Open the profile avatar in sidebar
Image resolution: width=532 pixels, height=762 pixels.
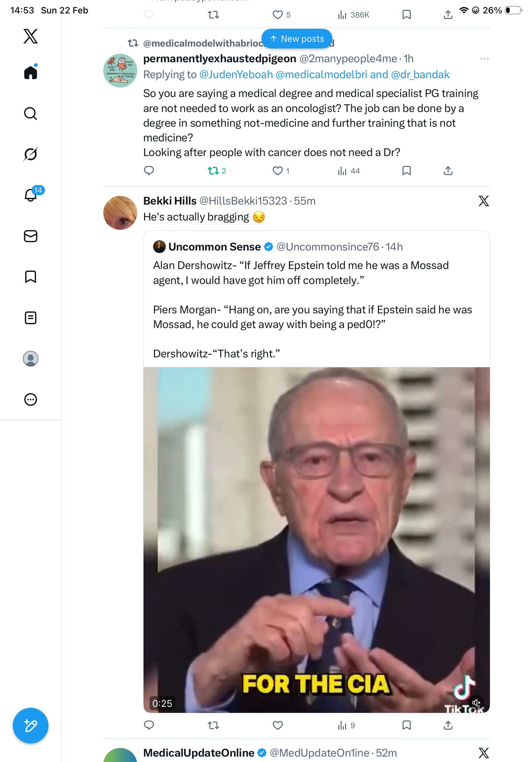[31, 359]
